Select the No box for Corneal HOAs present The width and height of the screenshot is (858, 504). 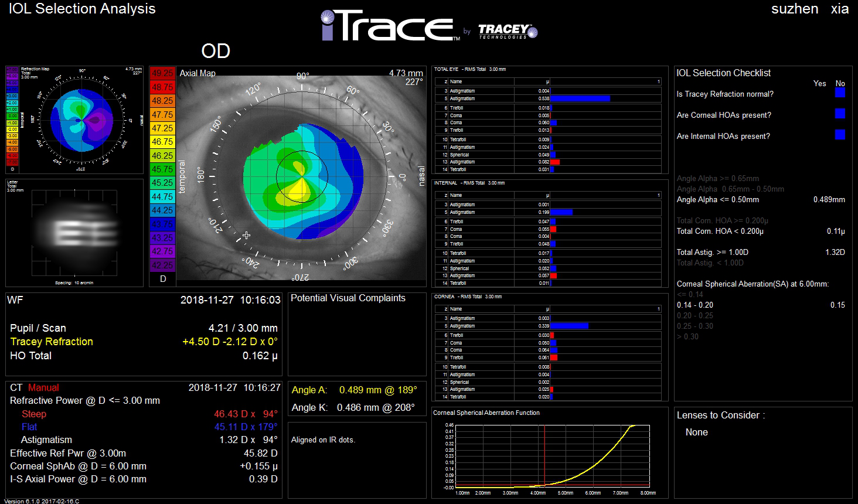pos(840,114)
